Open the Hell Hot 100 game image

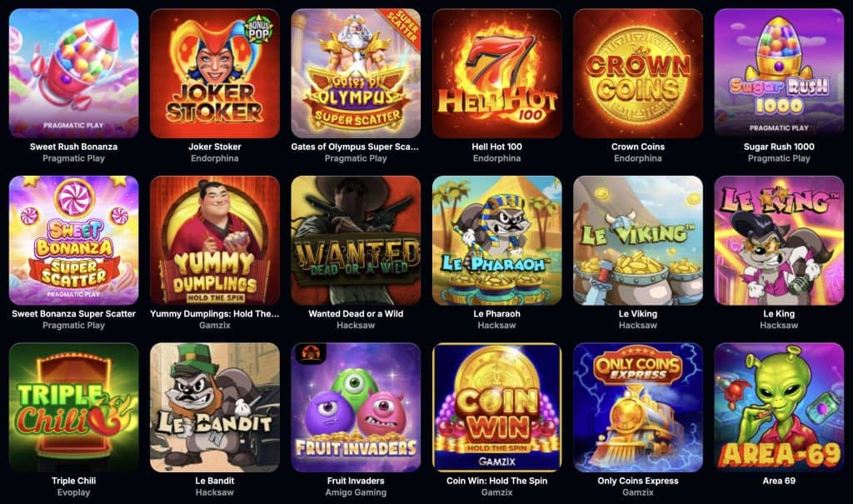(497, 73)
